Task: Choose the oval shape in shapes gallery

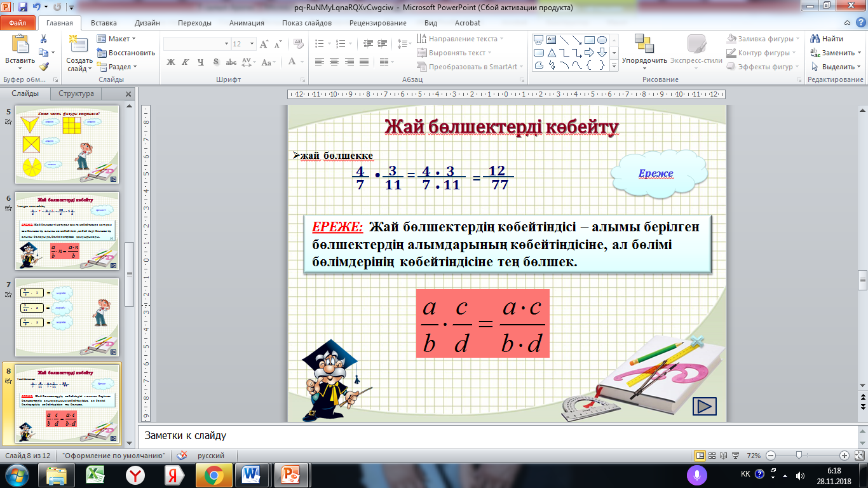Action: point(602,39)
